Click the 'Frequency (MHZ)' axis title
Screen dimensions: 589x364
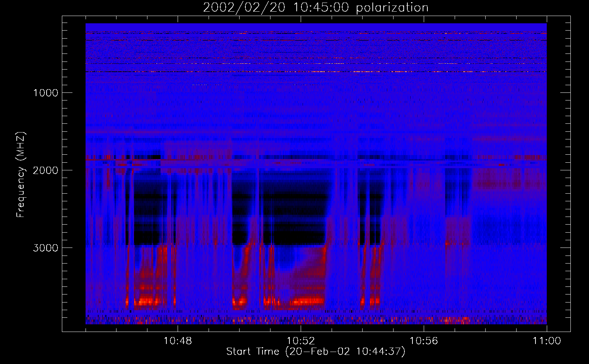coord(20,175)
